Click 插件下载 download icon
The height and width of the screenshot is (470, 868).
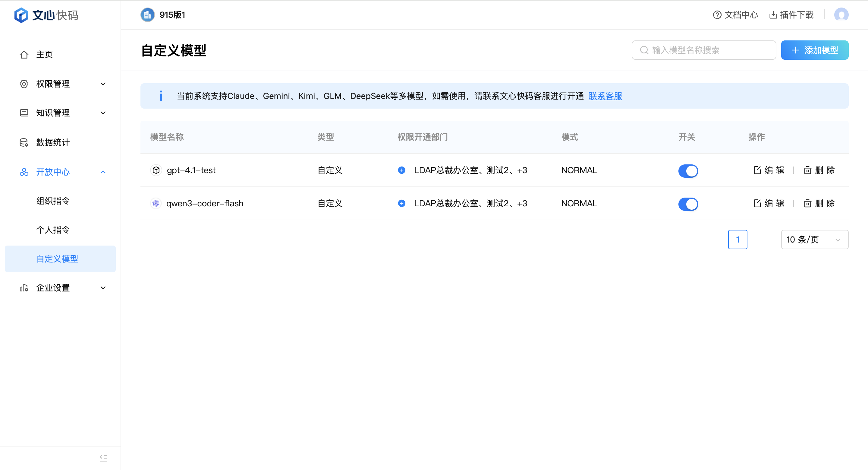point(773,15)
